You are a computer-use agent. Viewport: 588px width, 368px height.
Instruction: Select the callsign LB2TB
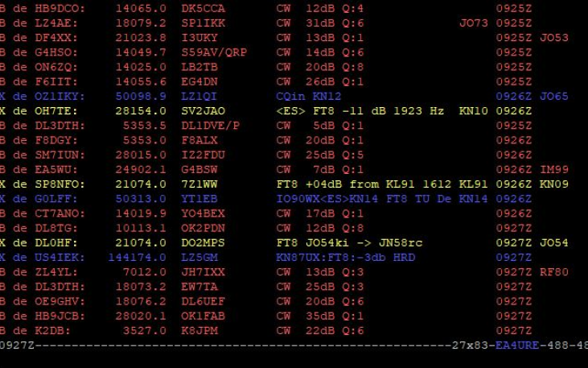click(199, 67)
